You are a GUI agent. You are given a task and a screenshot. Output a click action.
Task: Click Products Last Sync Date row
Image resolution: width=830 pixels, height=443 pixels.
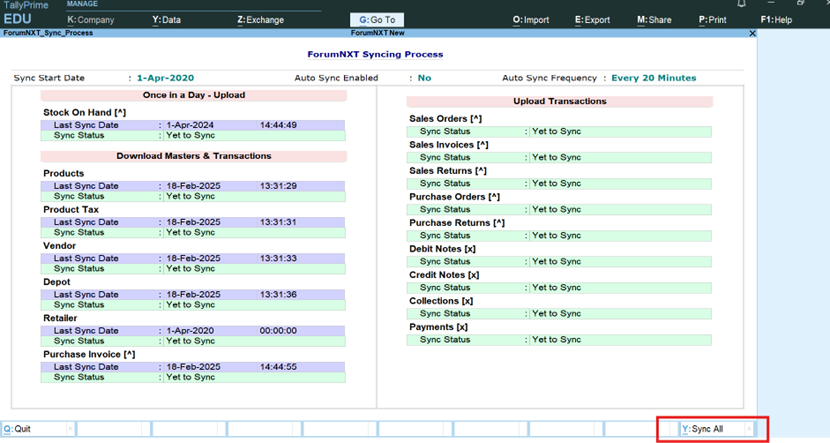pos(193,186)
